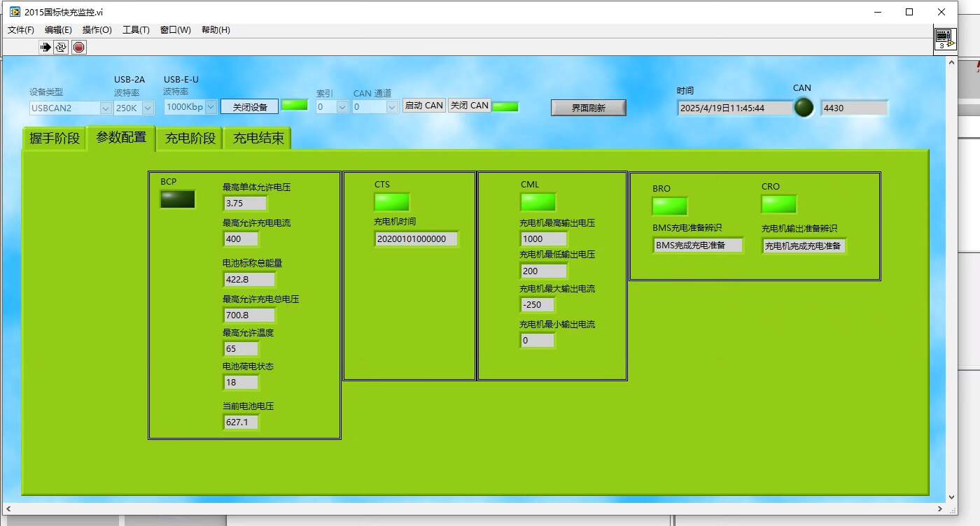Click the Run Continuously toolbar icon
The width and height of the screenshot is (980, 526).
61,47
